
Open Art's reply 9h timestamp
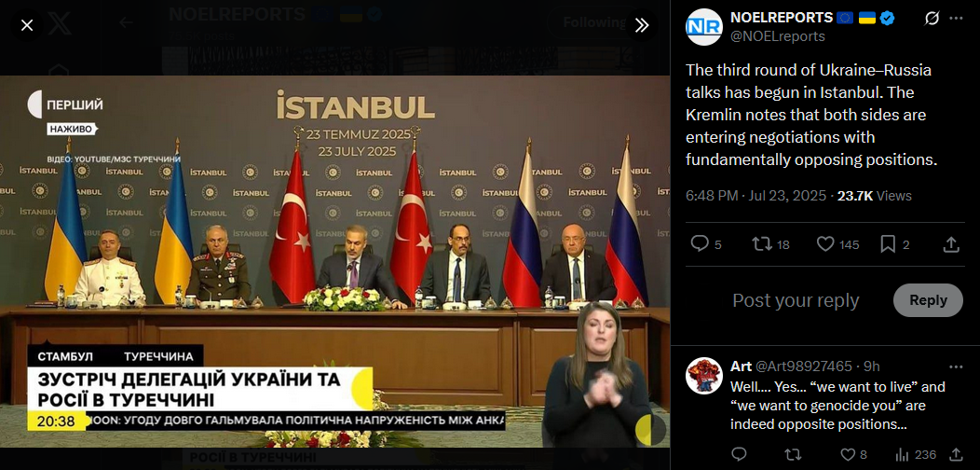[870, 366]
